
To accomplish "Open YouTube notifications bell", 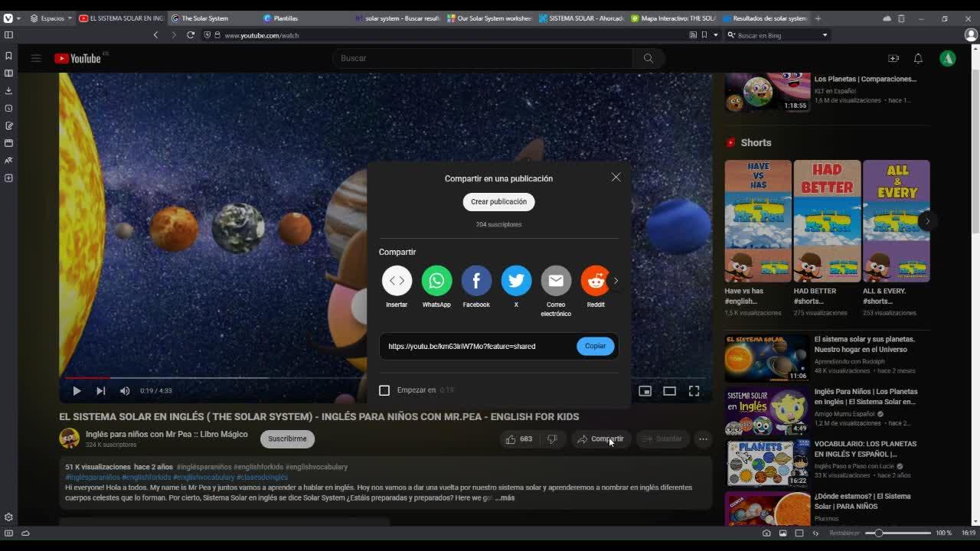I will (x=918, y=58).
